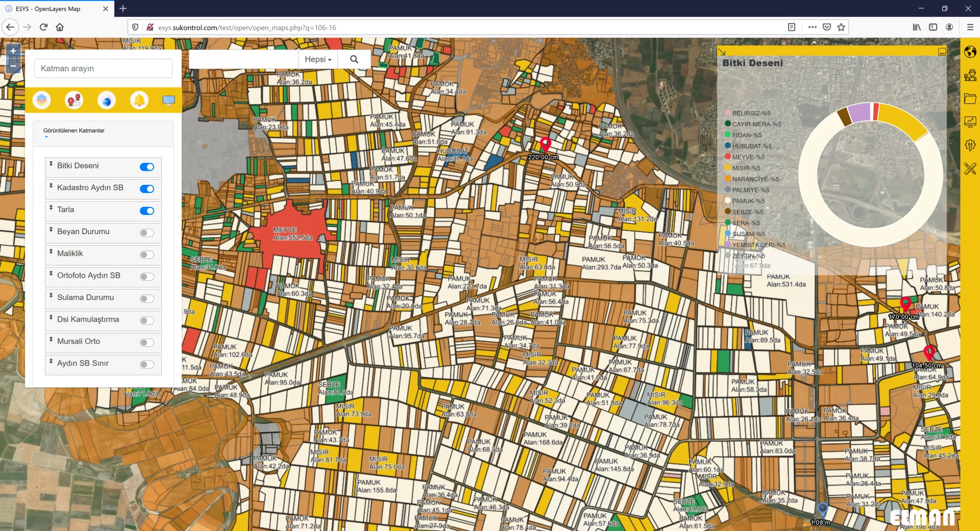Viewport: 980px width, 531px height.
Task: Select the ESYS - OpenLayers Map tab
Action: 48,9
